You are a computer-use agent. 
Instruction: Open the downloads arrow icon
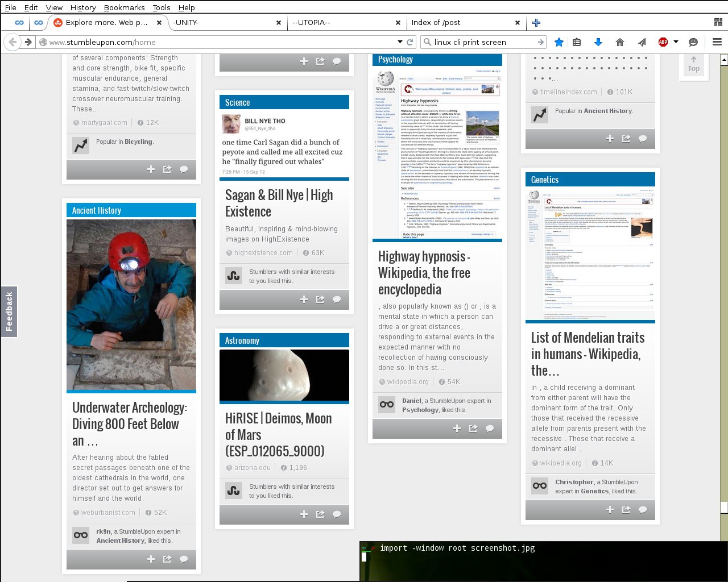pos(598,42)
